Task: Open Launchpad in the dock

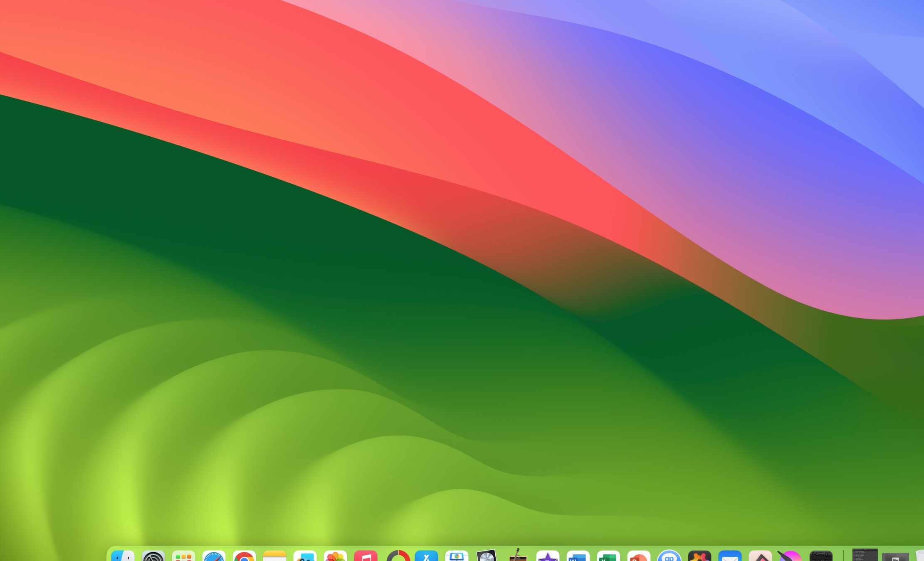Action: click(183, 556)
